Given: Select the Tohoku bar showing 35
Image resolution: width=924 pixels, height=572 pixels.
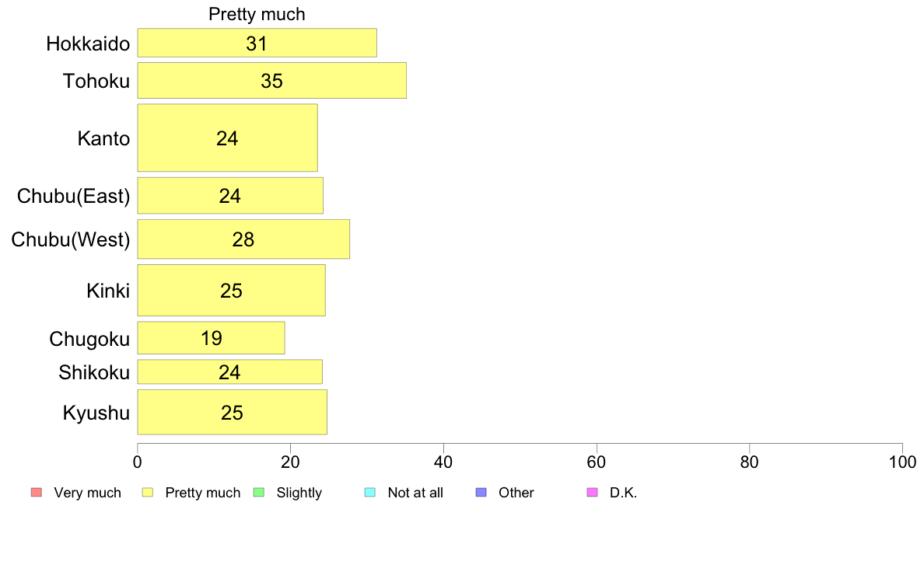Looking at the screenshot, I should pyautogui.click(x=271, y=80).
